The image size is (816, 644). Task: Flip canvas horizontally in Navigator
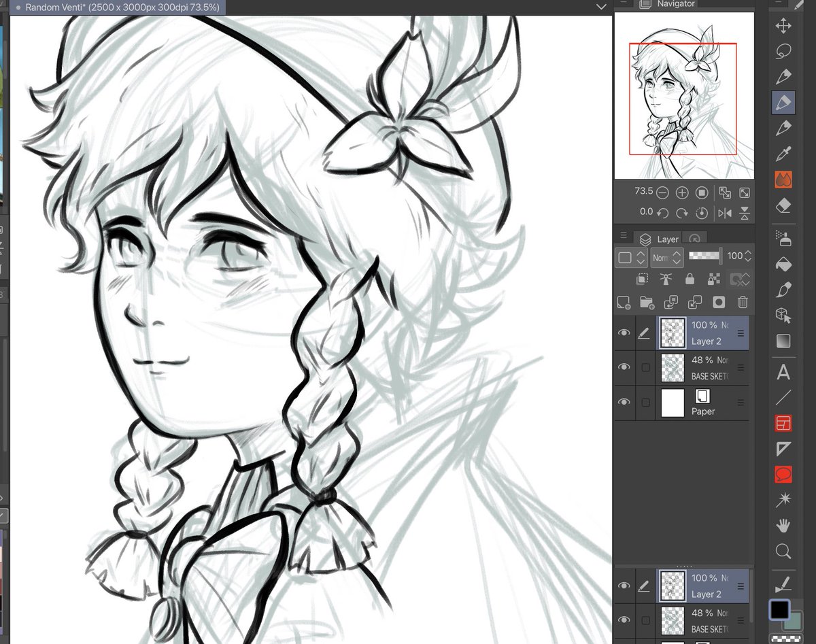[725, 213]
